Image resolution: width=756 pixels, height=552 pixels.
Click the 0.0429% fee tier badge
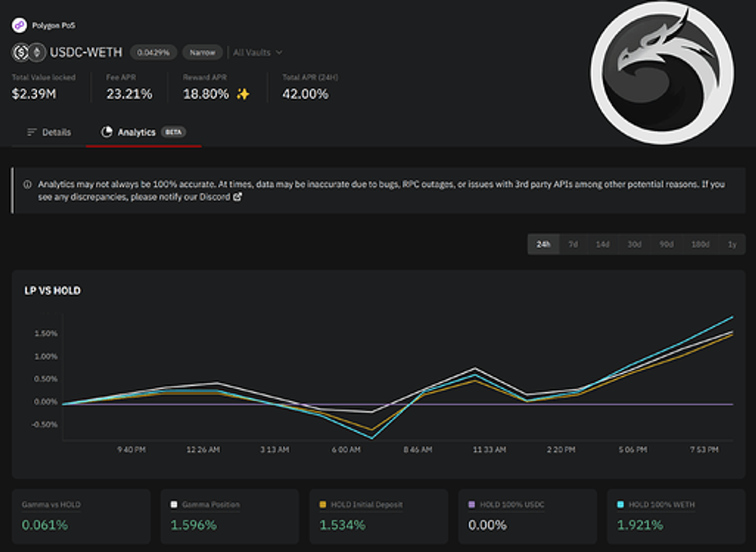click(153, 52)
